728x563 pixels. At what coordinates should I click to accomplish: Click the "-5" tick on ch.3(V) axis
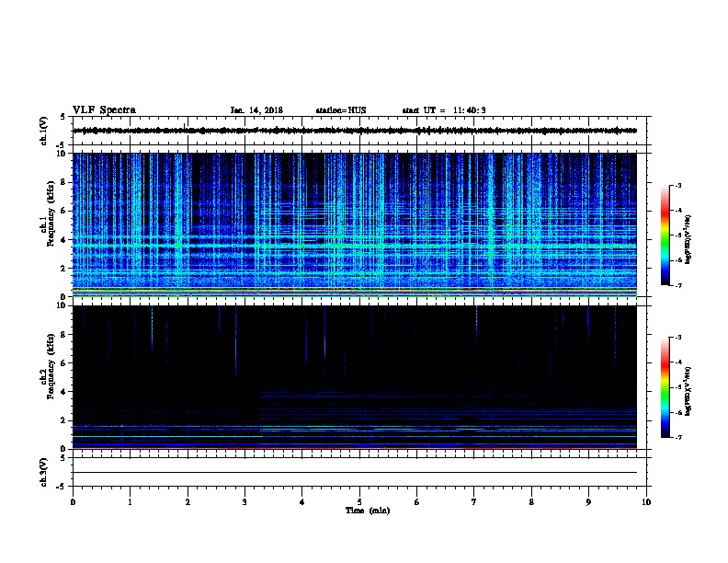coord(62,487)
